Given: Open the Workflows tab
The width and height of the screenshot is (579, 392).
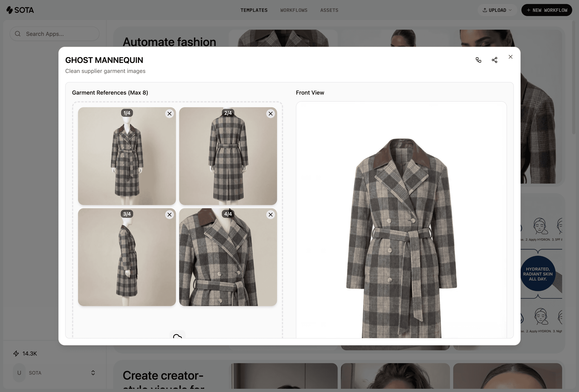Looking at the screenshot, I should (294, 10).
